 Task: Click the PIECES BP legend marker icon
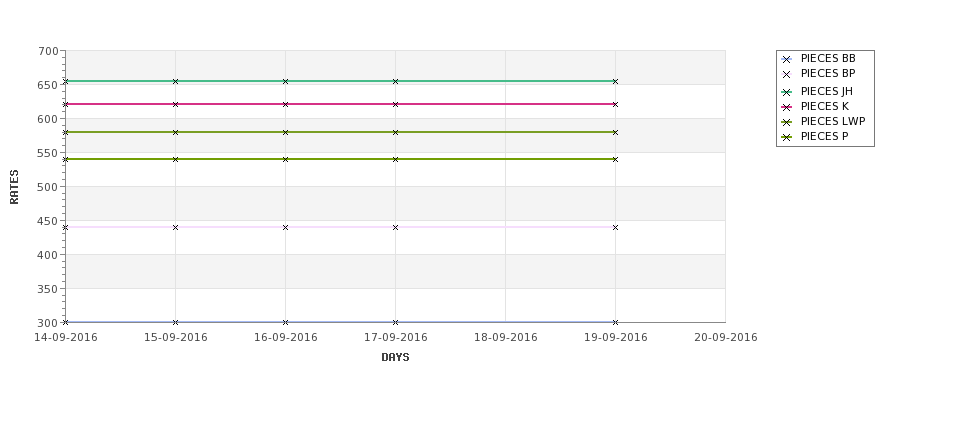point(786,75)
